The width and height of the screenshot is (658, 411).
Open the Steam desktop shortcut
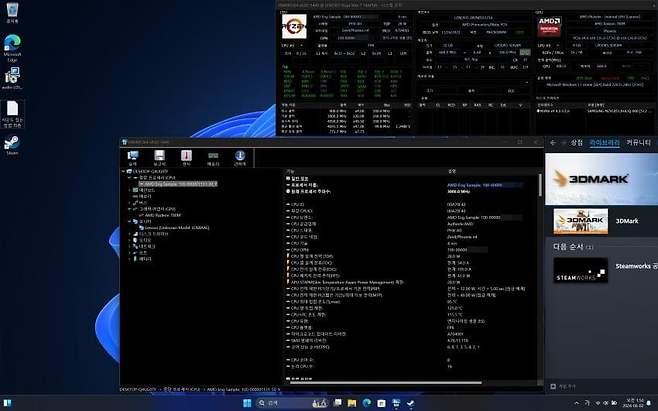[12, 145]
